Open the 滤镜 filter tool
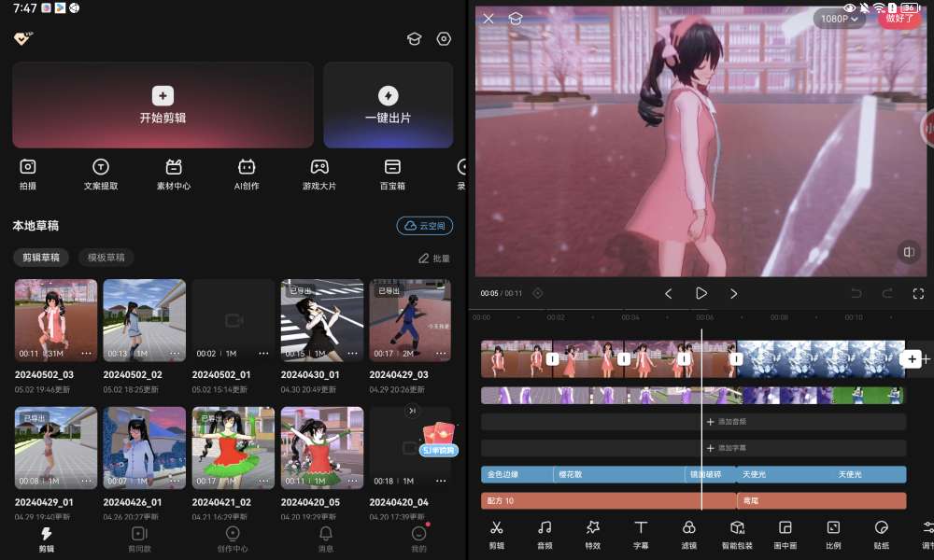Image resolution: width=934 pixels, height=560 pixels. pyautogui.click(x=689, y=535)
